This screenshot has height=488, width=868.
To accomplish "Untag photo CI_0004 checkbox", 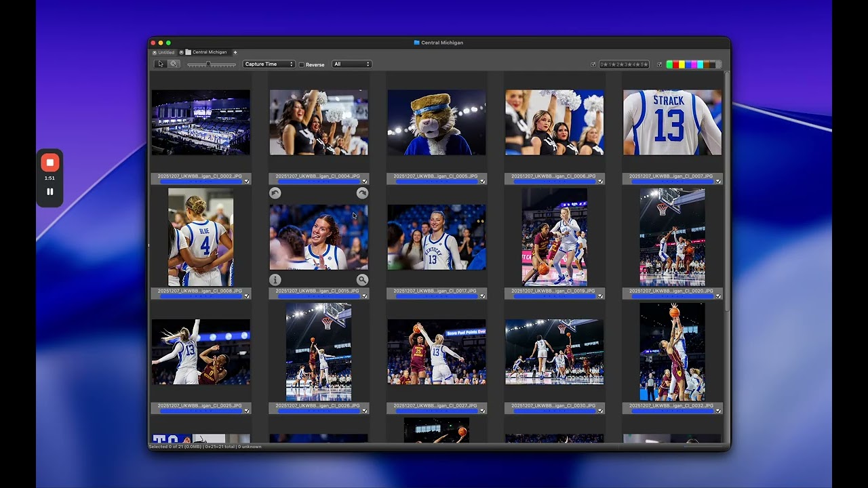I will [365, 182].
